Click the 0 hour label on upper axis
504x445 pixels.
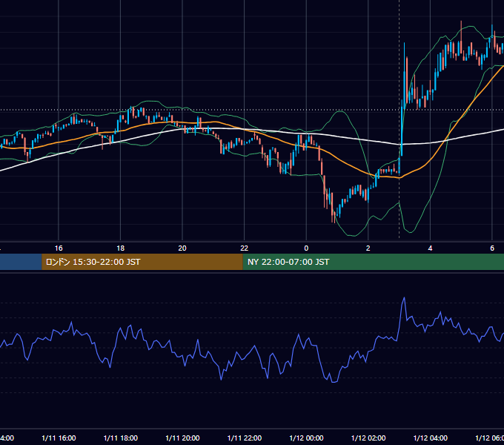click(306, 248)
